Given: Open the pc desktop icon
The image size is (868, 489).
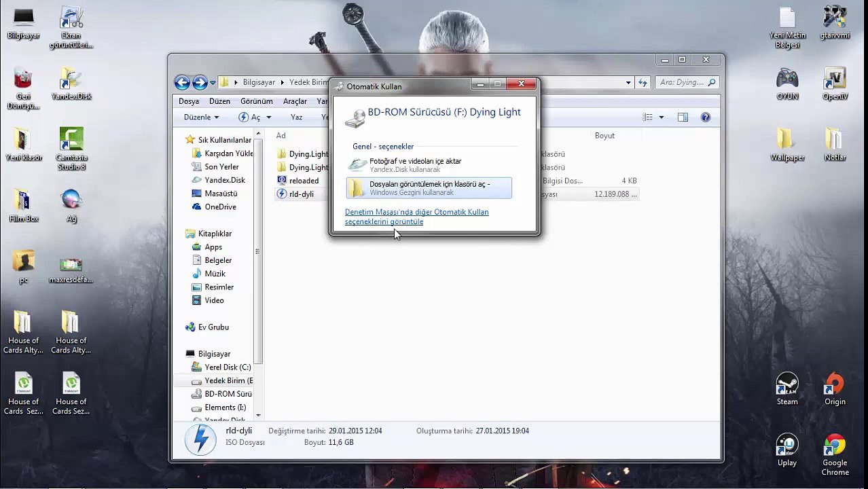Looking at the screenshot, I should (23, 268).
